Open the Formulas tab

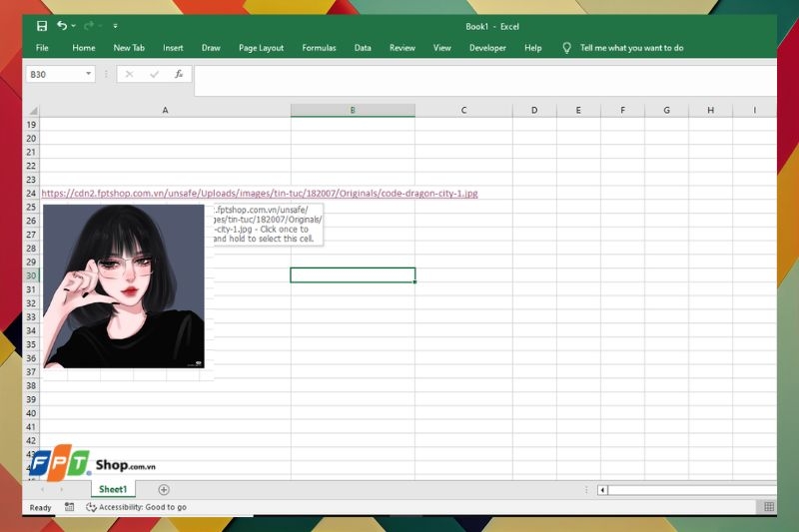click(x=319, y=48)
